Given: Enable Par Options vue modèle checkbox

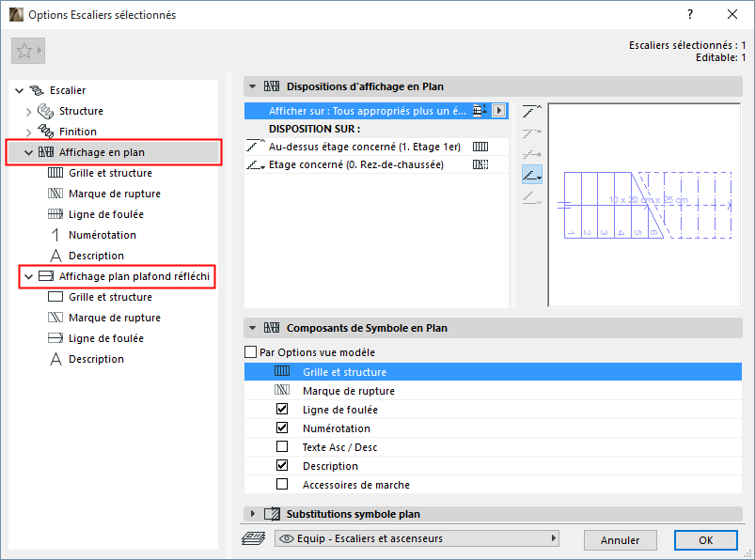Looking at the screenshot, I should pos(251,352).
